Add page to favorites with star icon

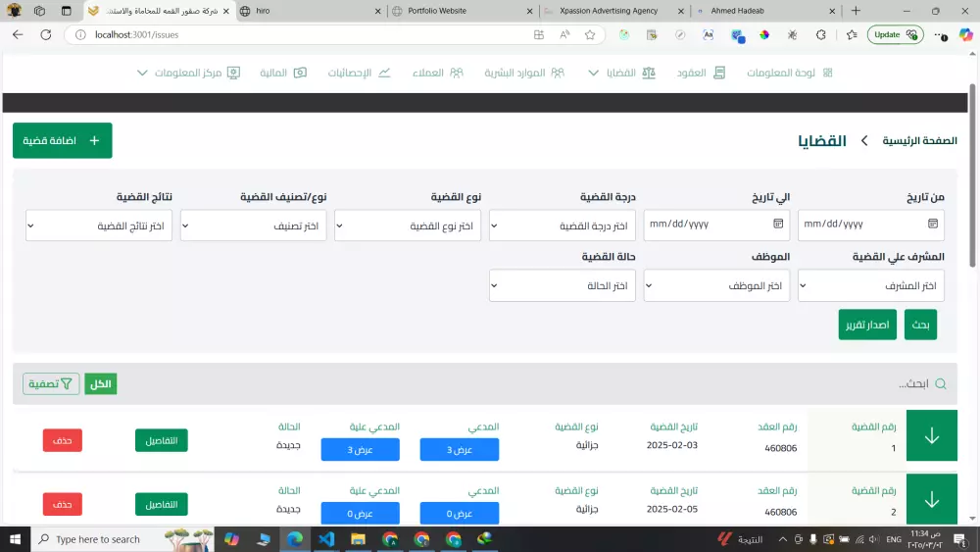pyautogui.click(x=589, y=35)
